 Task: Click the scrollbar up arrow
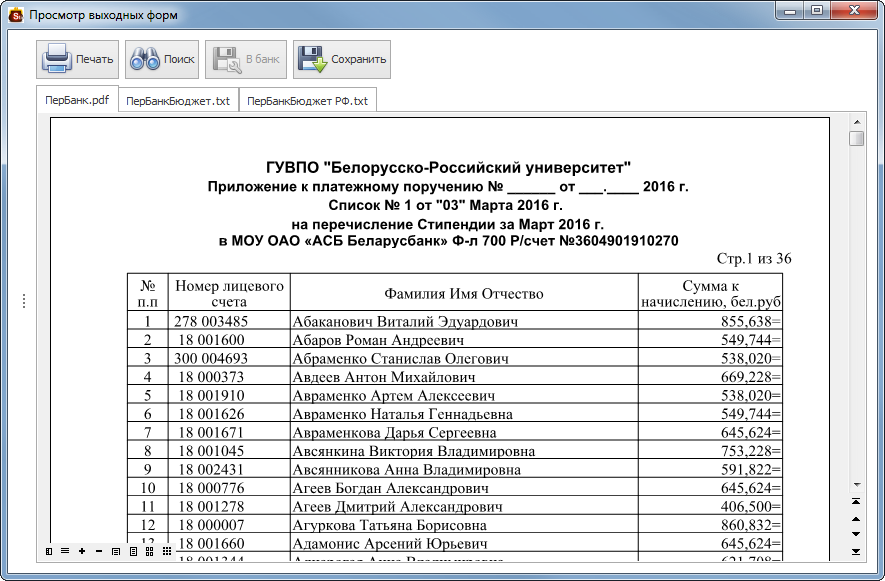[857, 122]
